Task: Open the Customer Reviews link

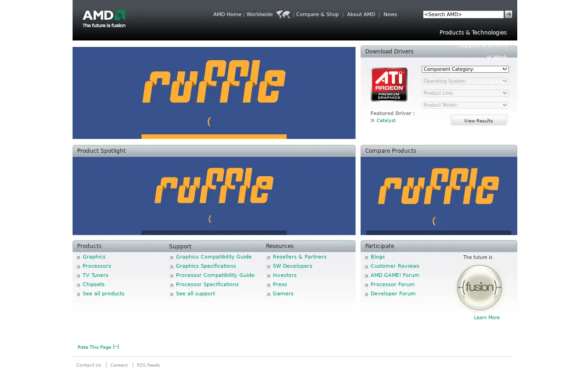Action: [x=395, y=266]
